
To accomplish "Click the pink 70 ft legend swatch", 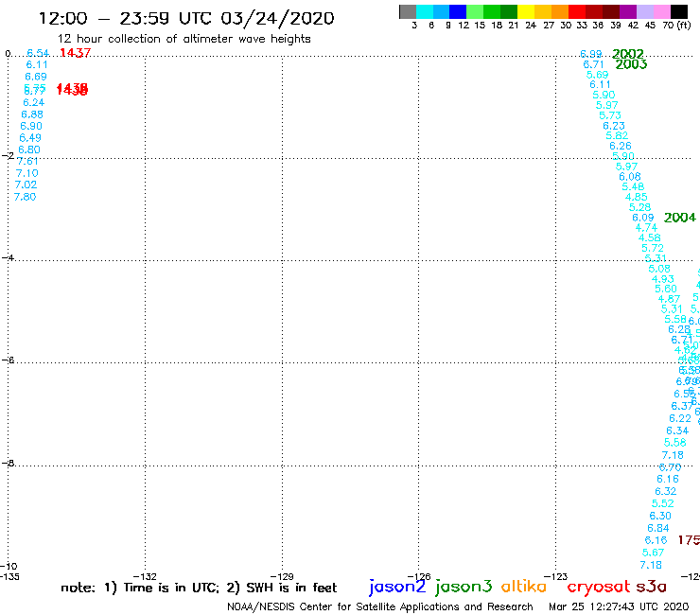I will [x=661, y=11].
